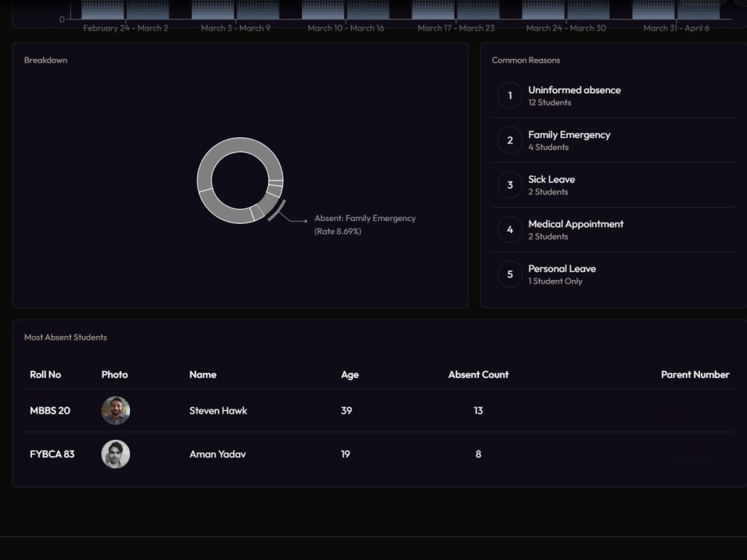The width and height of the screenshot is (747, 560).
Task: Click the (Rate 8.69%) chart text
Action: coord(338,231)
